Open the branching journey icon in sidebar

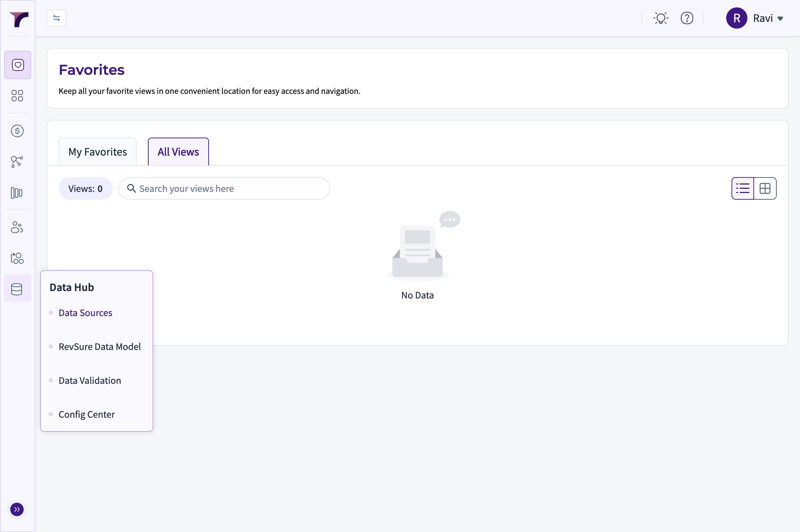tap(17, 162)
